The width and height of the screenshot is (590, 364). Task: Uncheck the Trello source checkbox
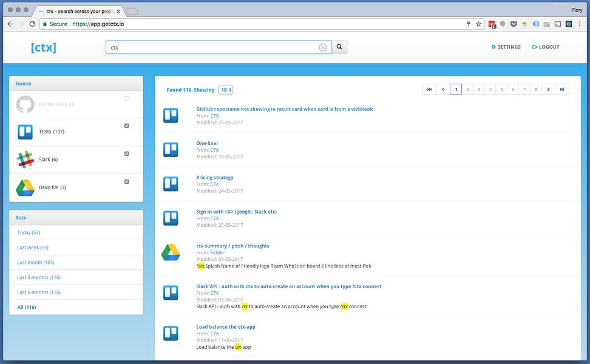(x=126, y=126)
